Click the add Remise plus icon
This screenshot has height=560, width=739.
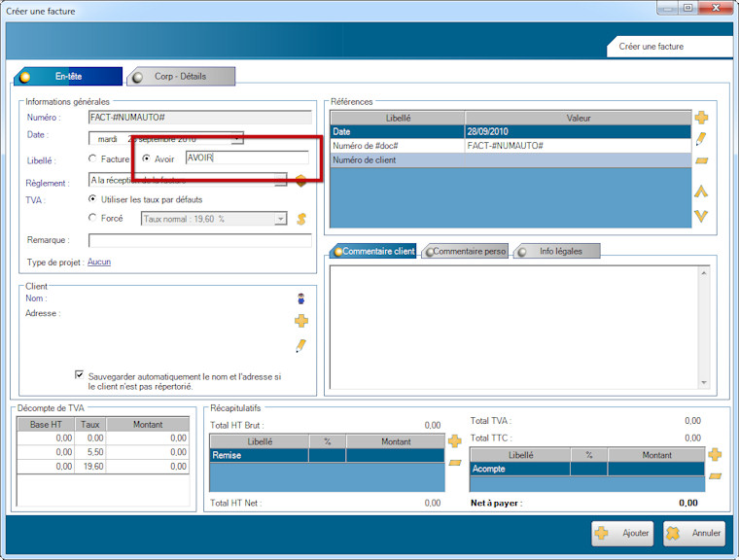click(x=454, y=441)
